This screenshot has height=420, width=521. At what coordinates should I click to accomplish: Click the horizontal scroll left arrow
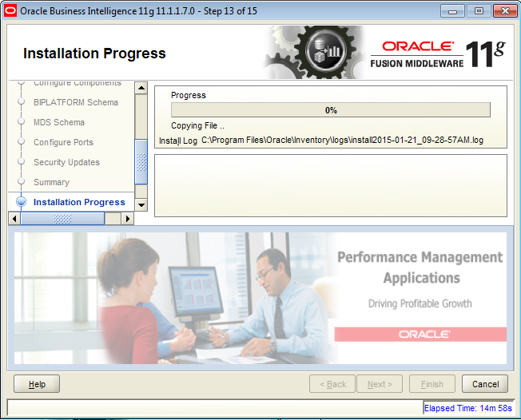point(14,219)
